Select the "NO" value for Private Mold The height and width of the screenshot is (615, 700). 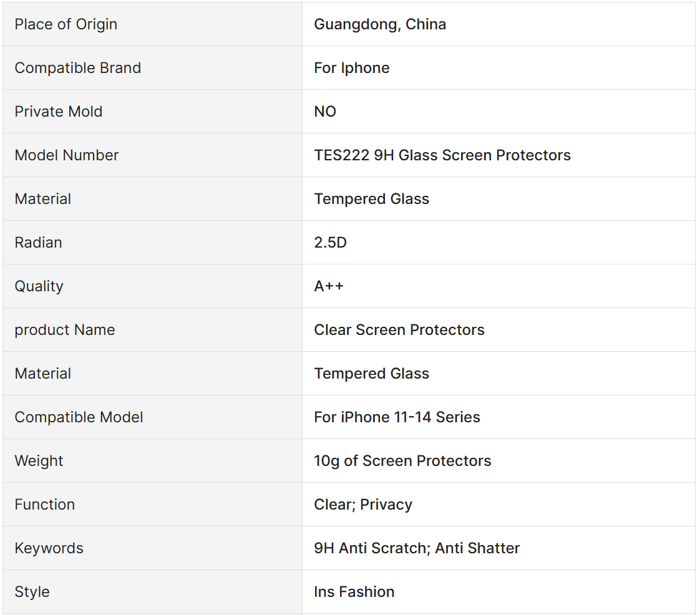(x=325, y=112)
